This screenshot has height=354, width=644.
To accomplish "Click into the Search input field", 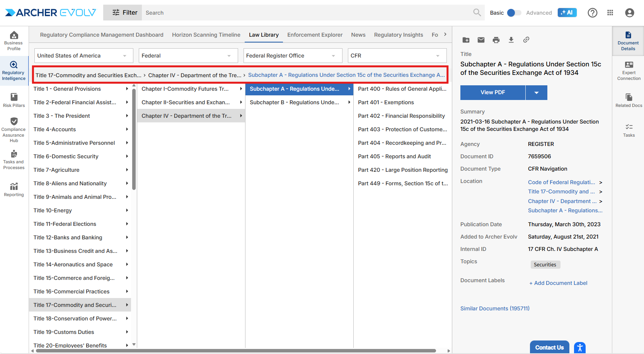I will pyautogui.click(x=305, y=13).
